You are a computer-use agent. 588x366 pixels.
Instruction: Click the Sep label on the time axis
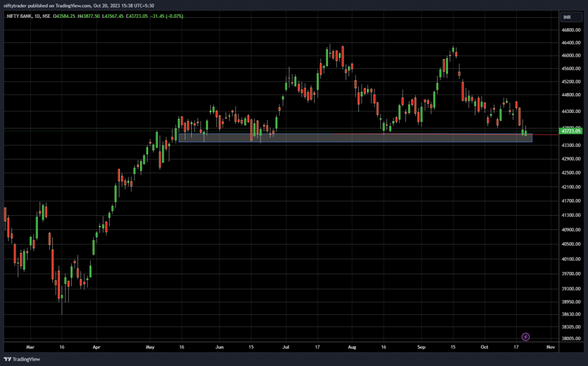[421, 347]
